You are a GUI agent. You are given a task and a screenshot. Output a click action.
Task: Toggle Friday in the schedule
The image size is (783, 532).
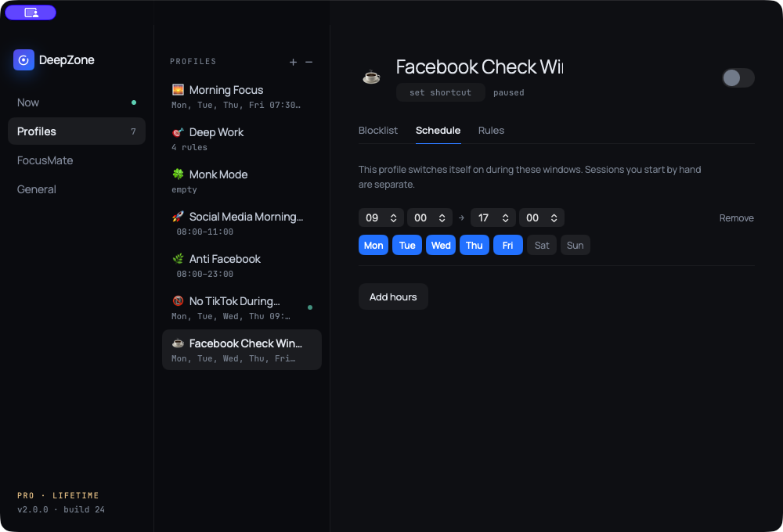tap(508, 245)
